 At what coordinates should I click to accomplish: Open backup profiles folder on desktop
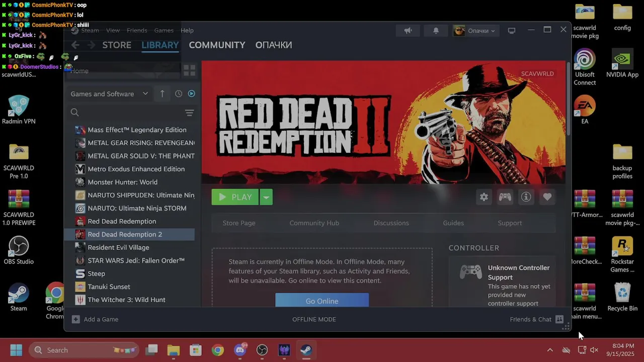point(622,161)
